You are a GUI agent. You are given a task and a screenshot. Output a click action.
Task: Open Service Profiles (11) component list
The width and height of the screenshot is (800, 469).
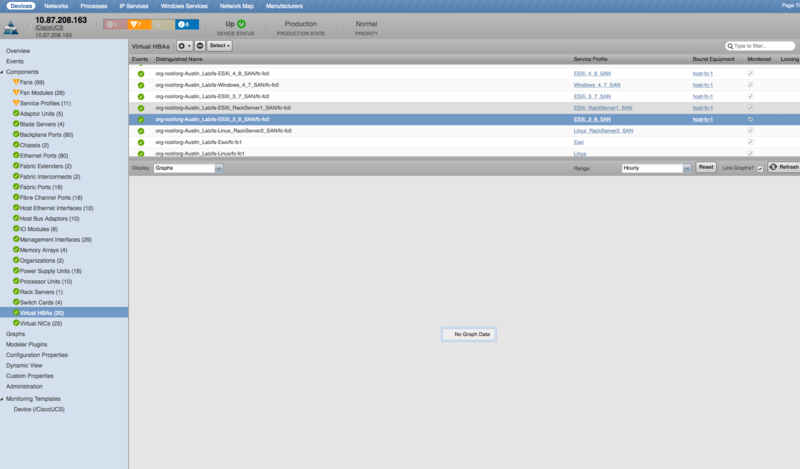click(45, 103)
